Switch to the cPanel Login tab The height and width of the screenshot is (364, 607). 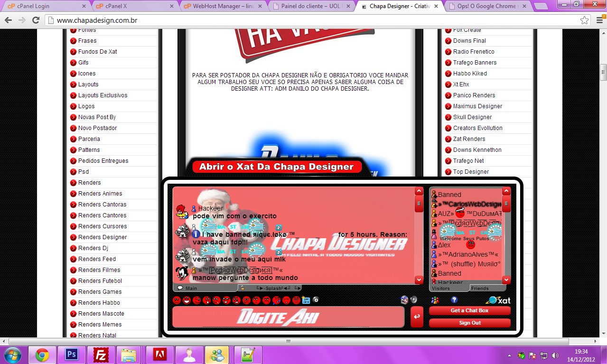(x=46, y=6)
